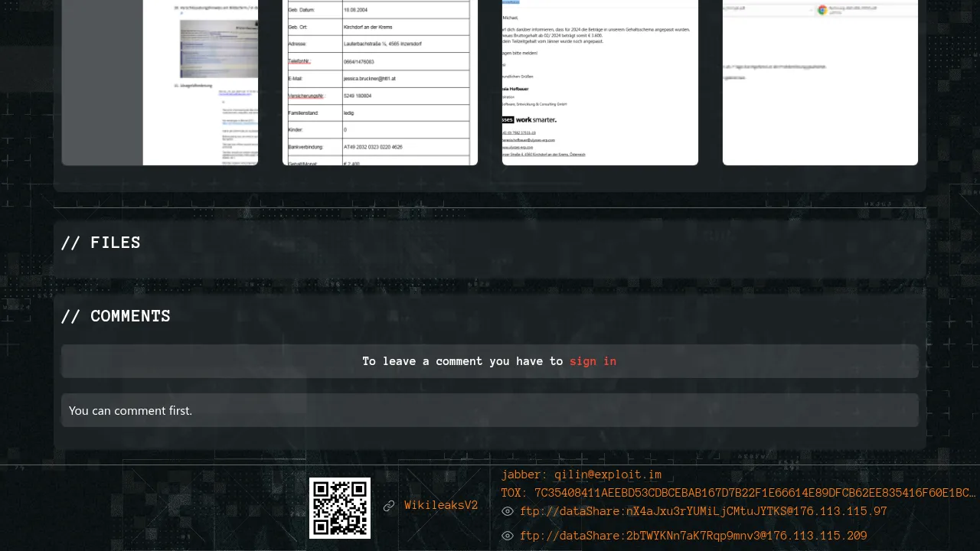This screenshot has width=980, height=551.
Task: Click the // FILES section heading
Action: [x=100, y=243]
